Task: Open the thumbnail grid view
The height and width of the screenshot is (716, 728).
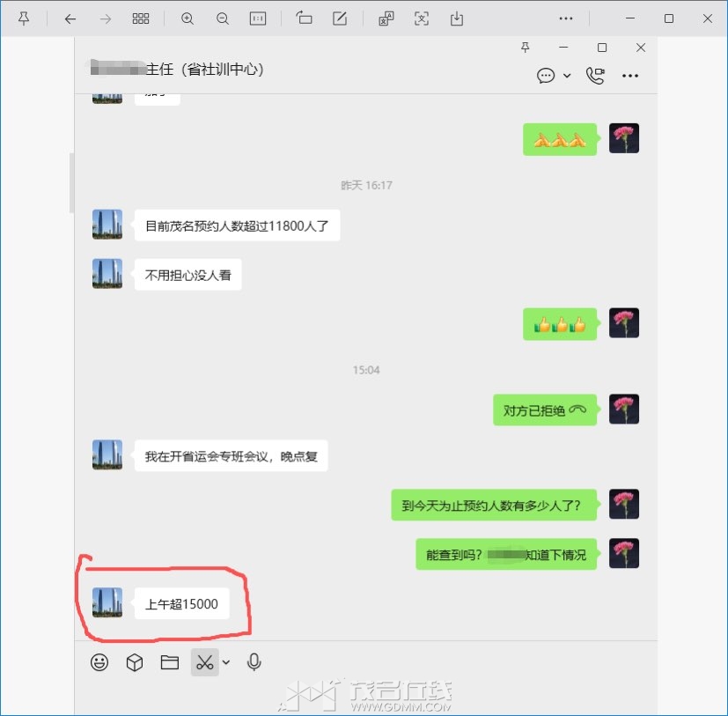Action: (140, 18)
